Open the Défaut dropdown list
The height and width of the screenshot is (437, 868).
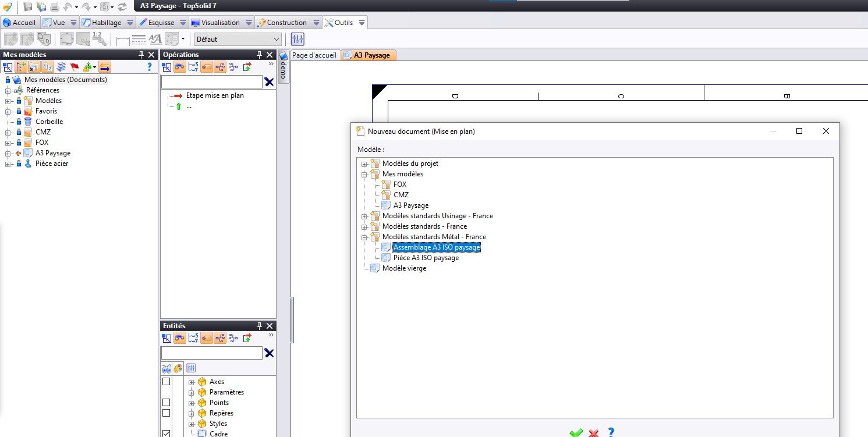tap(238, 40)
